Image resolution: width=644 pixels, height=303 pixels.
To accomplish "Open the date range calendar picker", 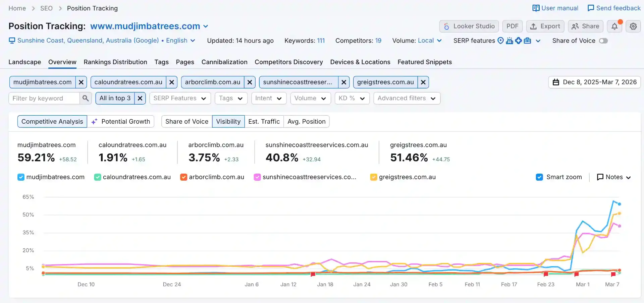I will click(594, 82).
